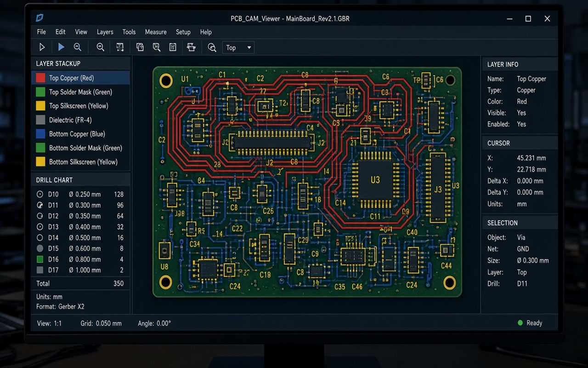Open the File menu

41,32
